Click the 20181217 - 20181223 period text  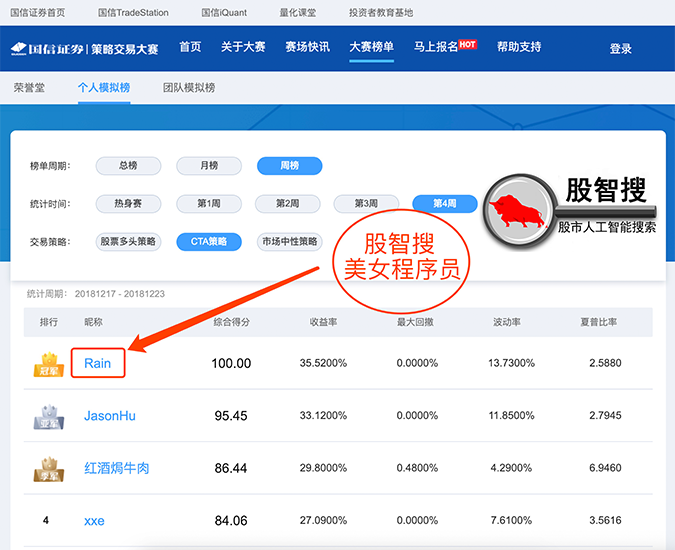coord(120,294)
